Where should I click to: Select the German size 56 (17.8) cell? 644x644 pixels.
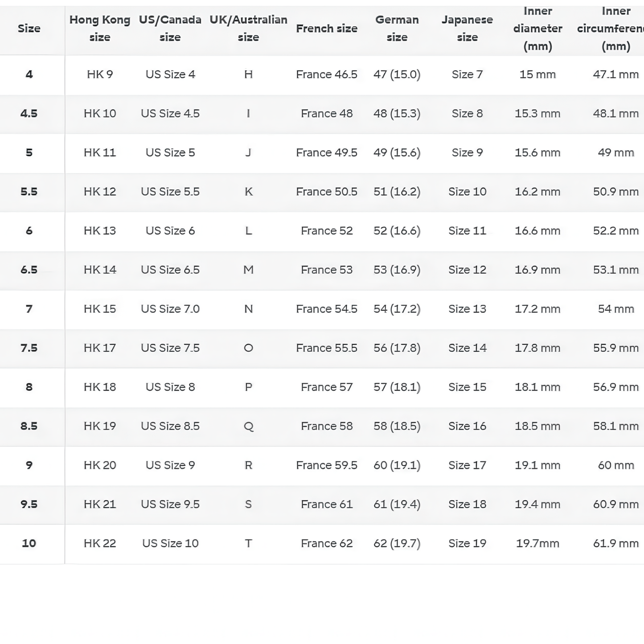(x=397, y=348)
